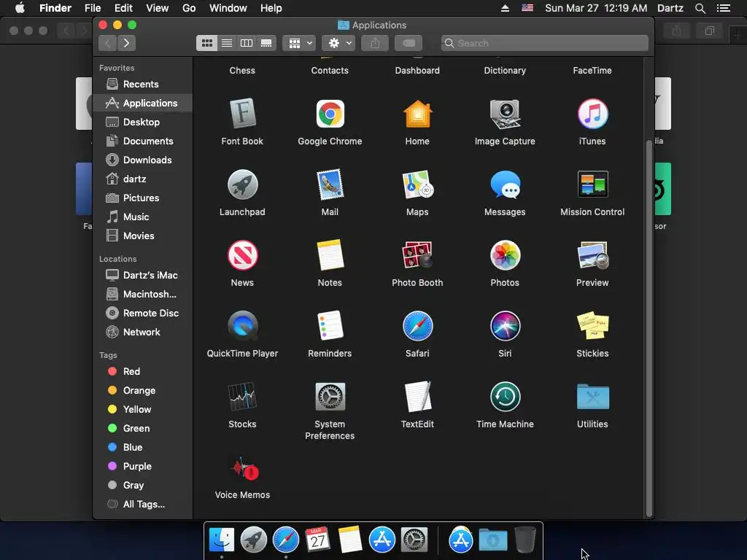
Task: Open Pictures in the sidebar
Action: (142, 198)
